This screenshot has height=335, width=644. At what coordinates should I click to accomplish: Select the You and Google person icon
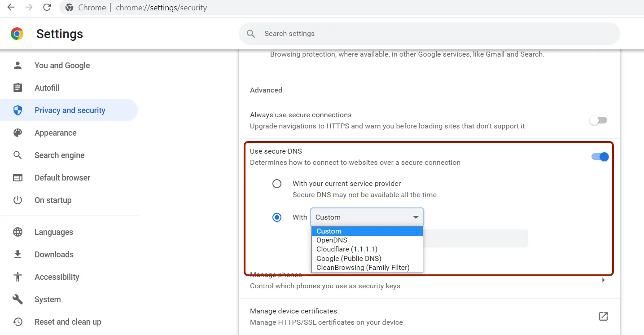(18, 65)
